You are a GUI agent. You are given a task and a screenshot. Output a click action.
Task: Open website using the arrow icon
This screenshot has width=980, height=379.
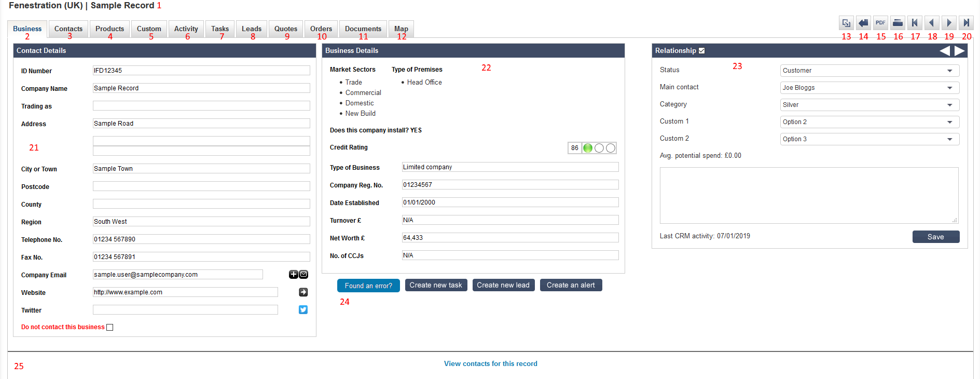tap(303, 292)
